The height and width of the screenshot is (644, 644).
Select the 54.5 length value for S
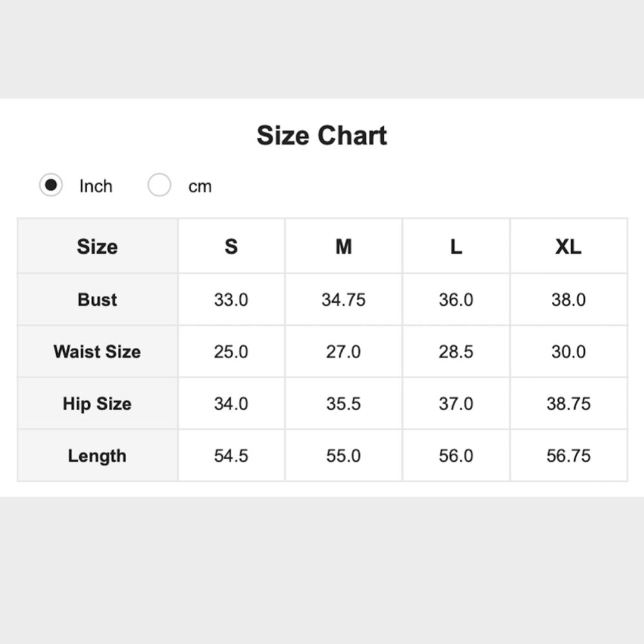pyautogui.click(x=231, y=456)
